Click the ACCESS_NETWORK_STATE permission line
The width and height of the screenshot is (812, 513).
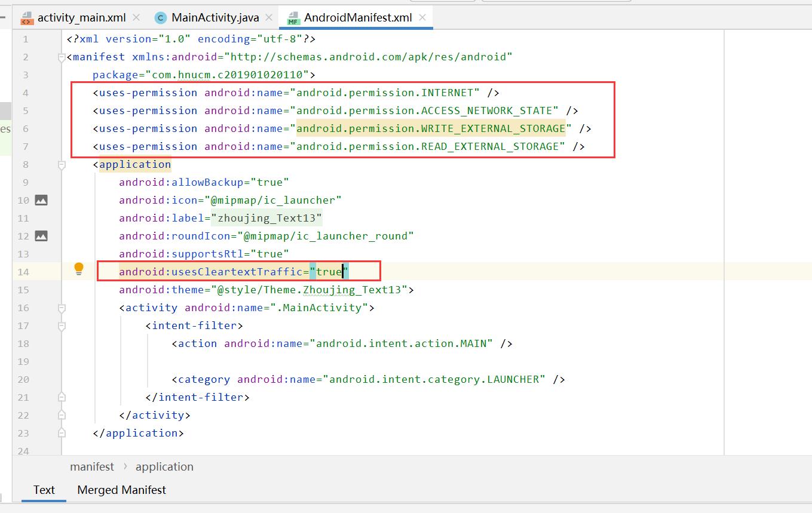coord(335,110)
